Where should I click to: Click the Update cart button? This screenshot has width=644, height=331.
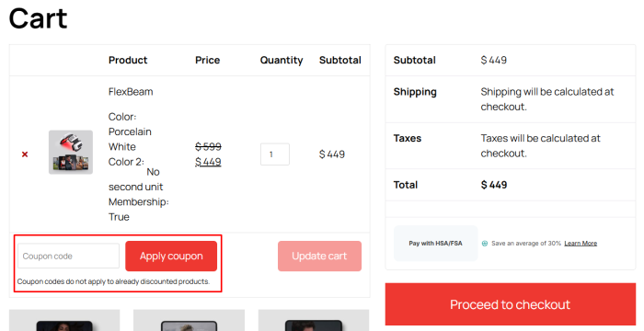coord(319,256)
